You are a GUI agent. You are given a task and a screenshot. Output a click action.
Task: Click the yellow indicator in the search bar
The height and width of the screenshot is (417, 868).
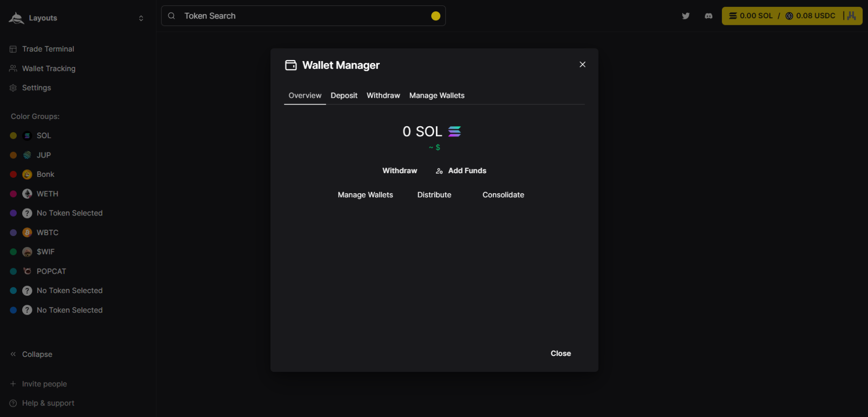point(435,16)
